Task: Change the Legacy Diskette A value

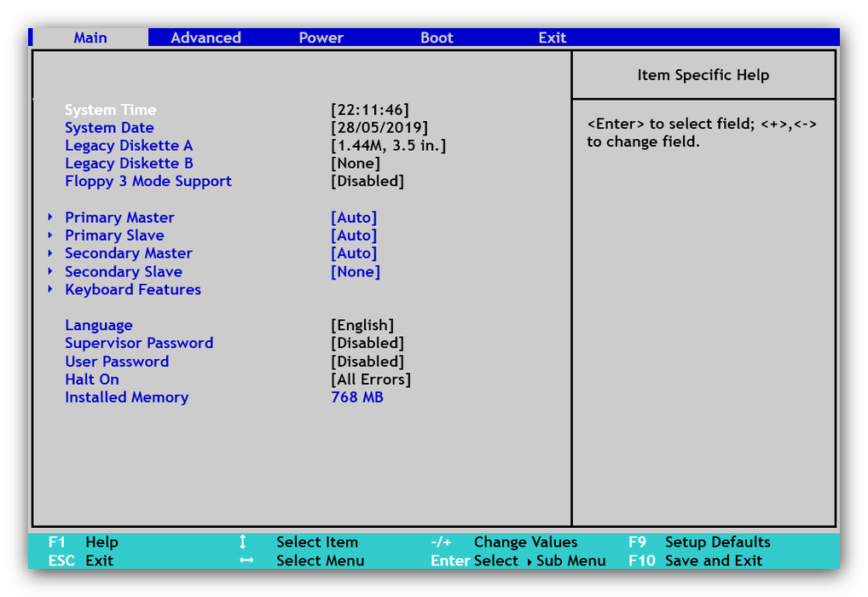Action: [388, 146]
